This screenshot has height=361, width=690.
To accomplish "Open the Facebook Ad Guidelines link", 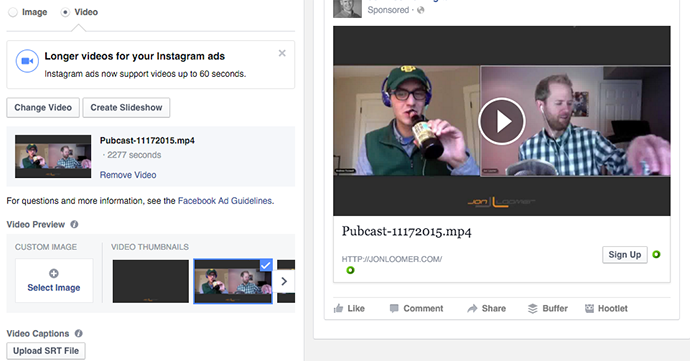I will [x=225, y=201].
